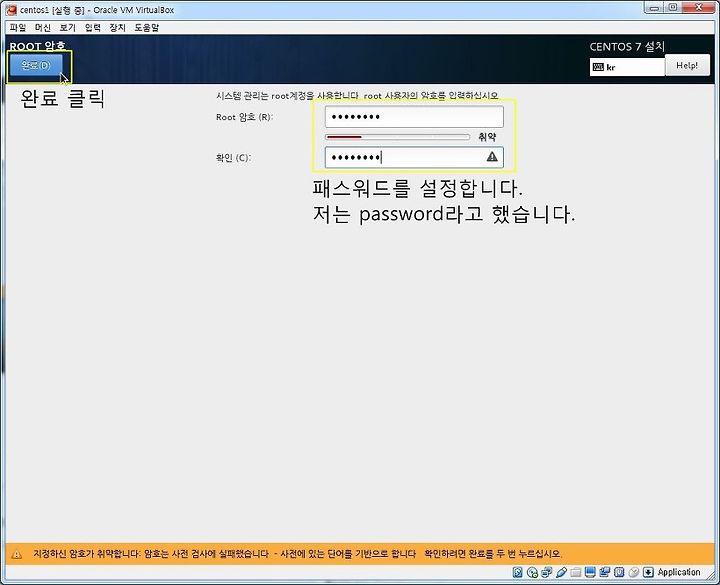Click the weak password warning bar icon

(x=17, y=554)
